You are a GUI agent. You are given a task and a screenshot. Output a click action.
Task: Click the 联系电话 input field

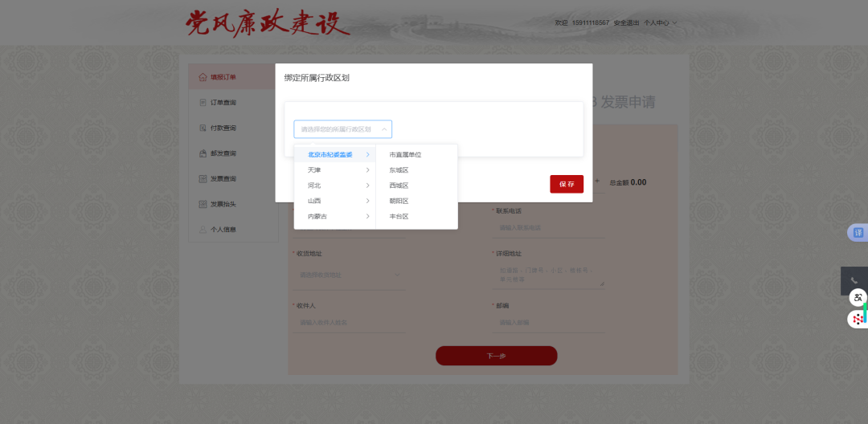click(x=547, y=228)
